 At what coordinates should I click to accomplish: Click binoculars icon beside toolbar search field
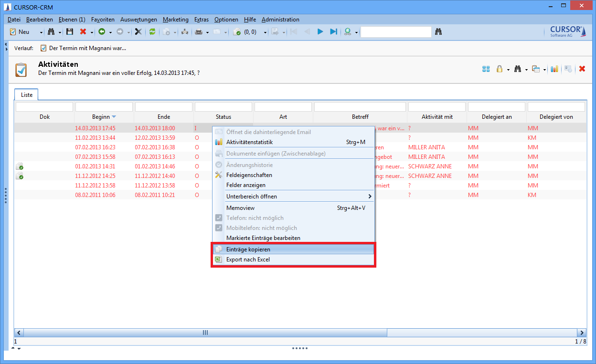point(439,31)
